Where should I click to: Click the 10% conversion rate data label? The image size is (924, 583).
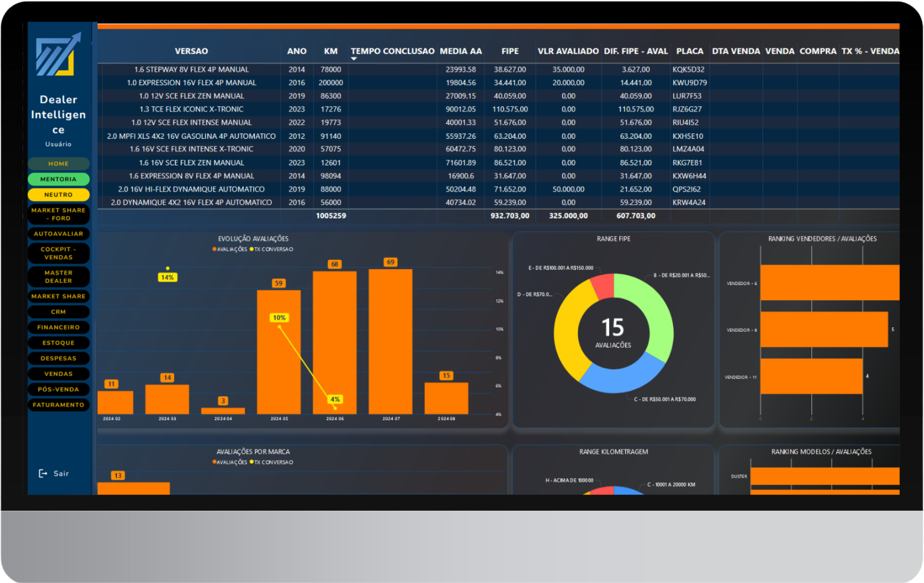[x=279, y=318]
